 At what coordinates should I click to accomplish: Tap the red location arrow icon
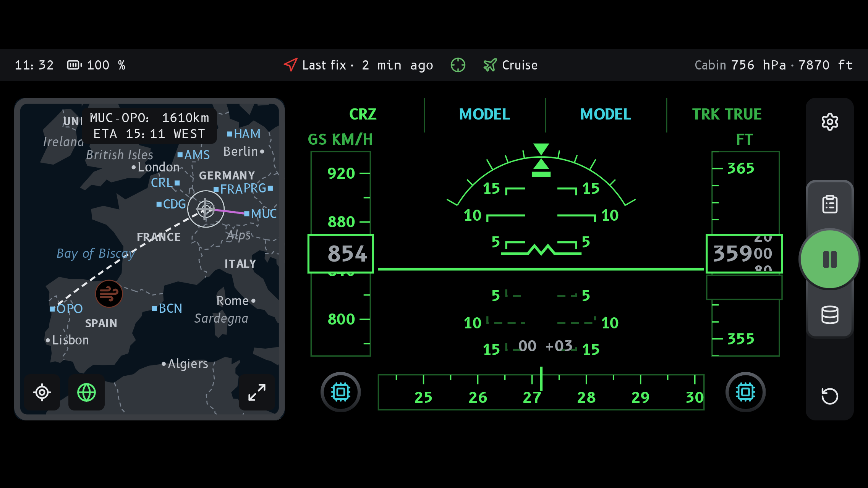tap(291, 65)
